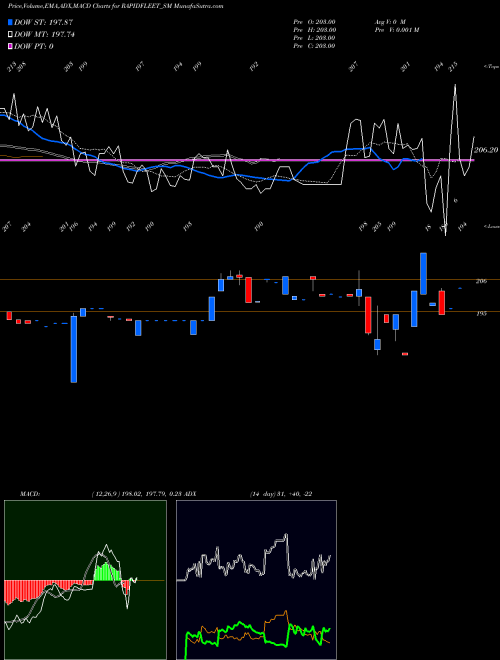Select the DOW ST: 197.87 label
Viewport: 500px width, 660px height.
[43, 22]
